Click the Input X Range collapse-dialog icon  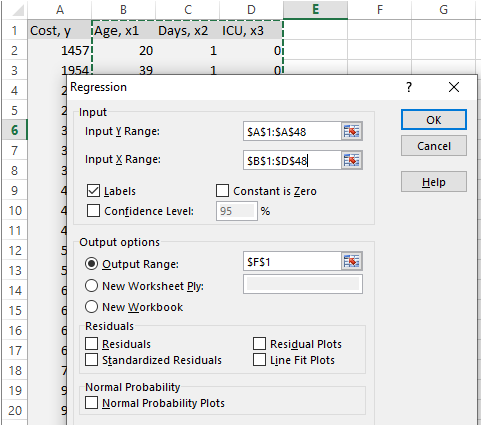(x=351, y=161)
